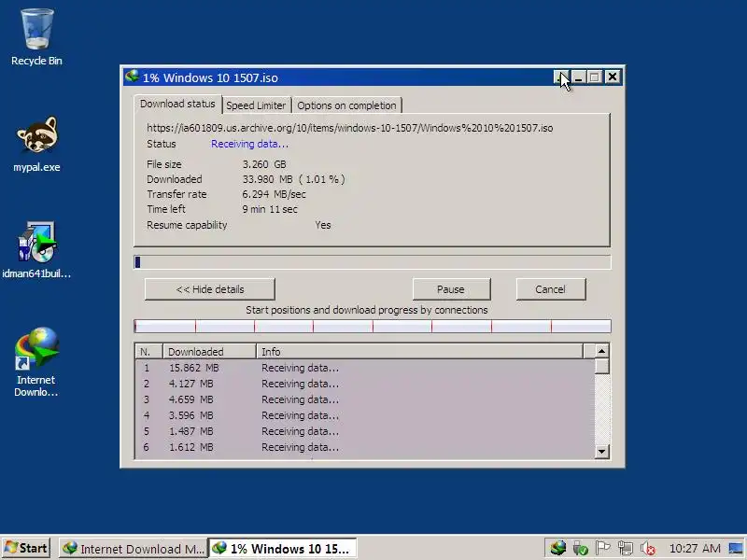Select the mypal.exe raccoon icon
747x560 pixels.
tap(36, 144)
